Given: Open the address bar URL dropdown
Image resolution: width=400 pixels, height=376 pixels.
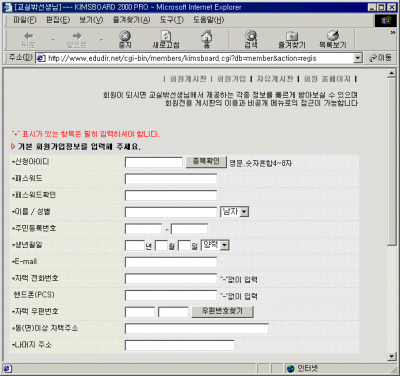Looking at the screenshot, I should (358, 58).
